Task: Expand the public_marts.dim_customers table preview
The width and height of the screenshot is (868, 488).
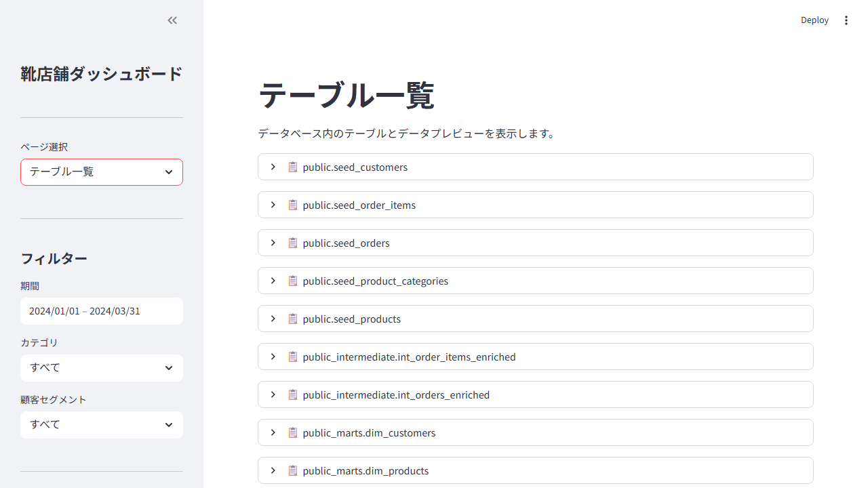Action: point(273,432)
